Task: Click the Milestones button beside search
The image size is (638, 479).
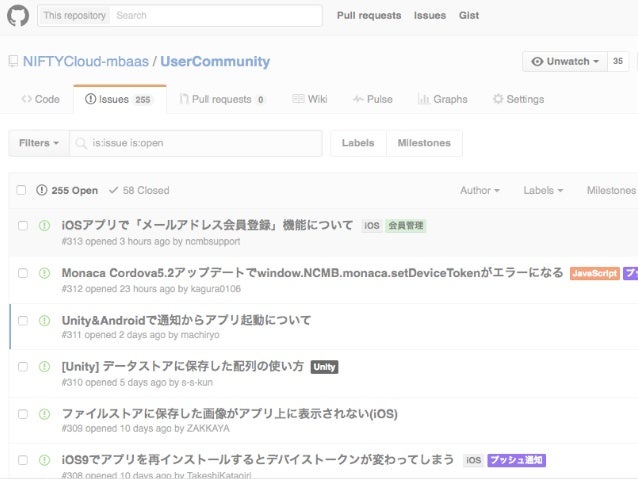Action: 424,143
